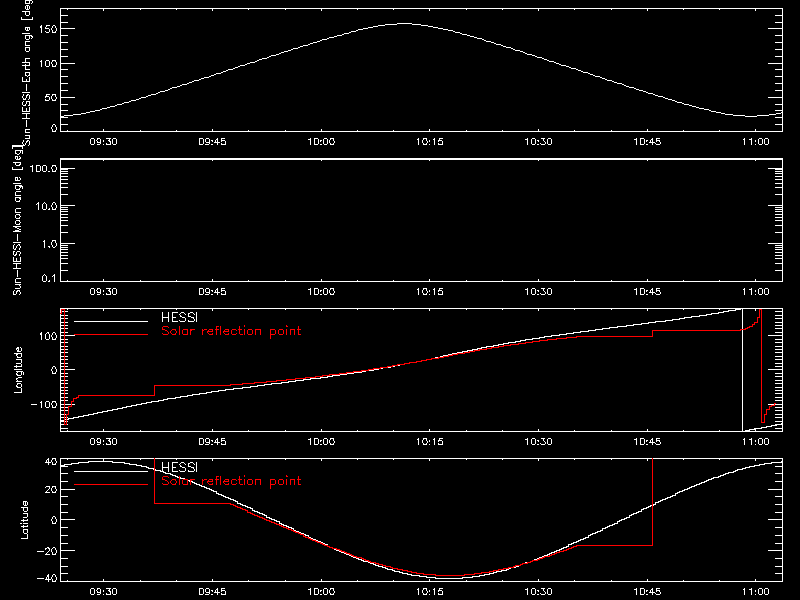Image resolution: width=800 pixels, height=600 pixels.
Task: Click the 50 tick on Earth angle axis
Action: coord(51,97)
